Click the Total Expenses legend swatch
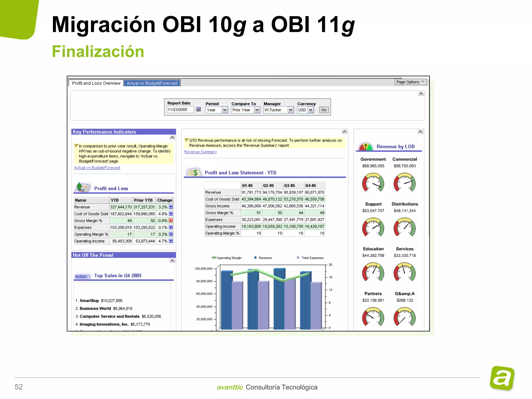This screenshot has height=399, width=532. (298, 258)
